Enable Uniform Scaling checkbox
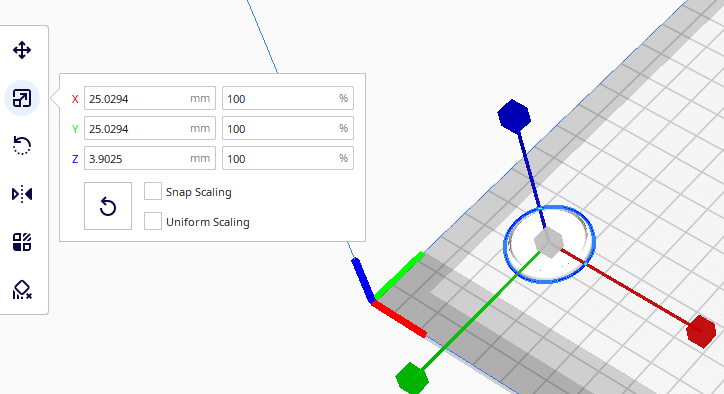 click(153, 221)
